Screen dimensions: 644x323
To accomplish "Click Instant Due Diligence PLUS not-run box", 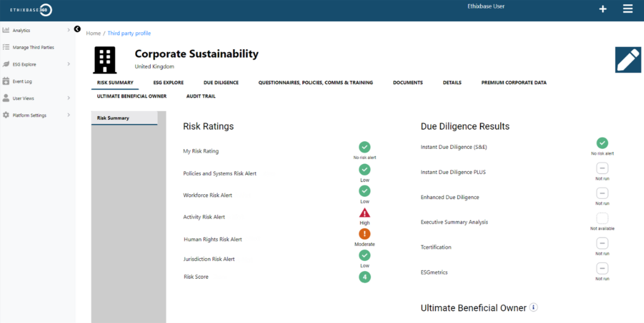I will tap(602, 168).
